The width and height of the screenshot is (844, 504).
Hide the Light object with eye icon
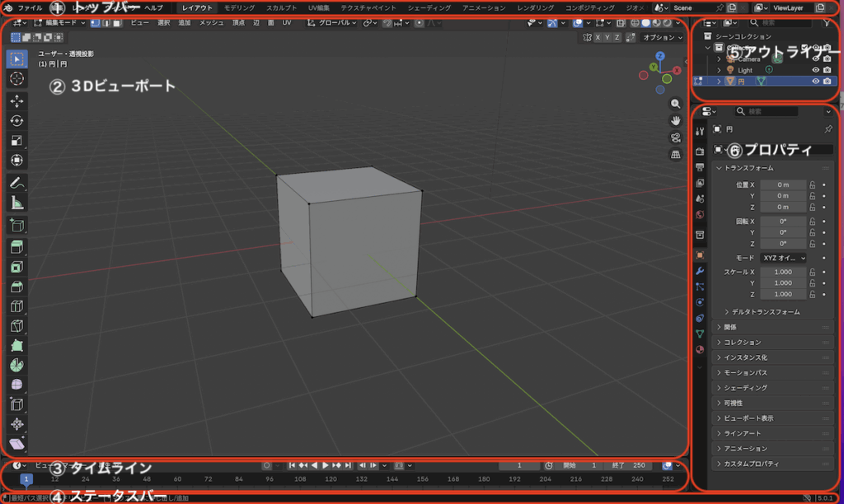click(815, 70)
